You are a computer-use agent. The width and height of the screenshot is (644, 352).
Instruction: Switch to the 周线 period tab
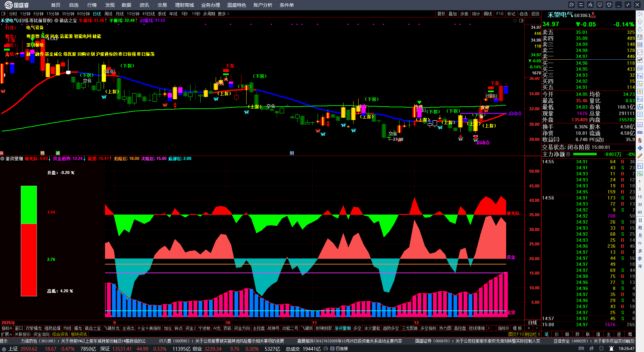108,14
